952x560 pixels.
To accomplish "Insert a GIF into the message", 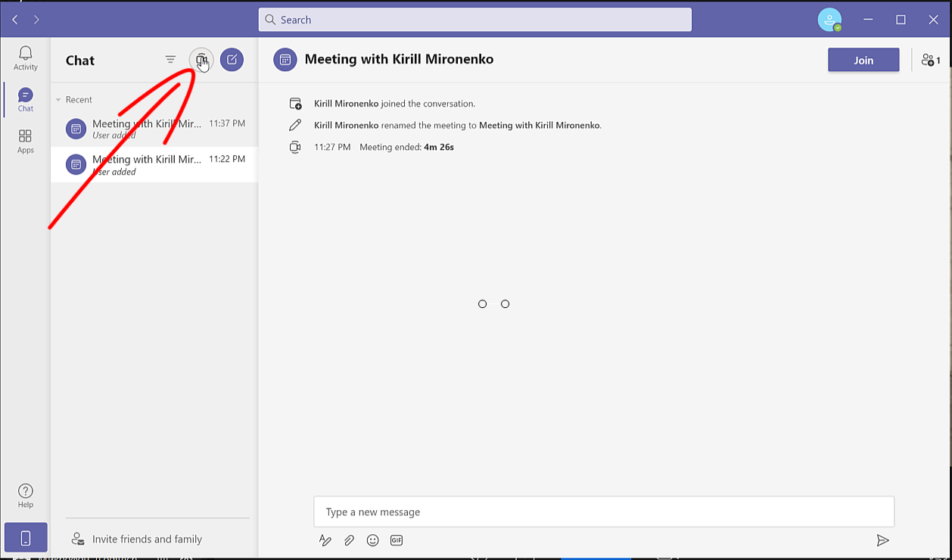I will 396,540.
